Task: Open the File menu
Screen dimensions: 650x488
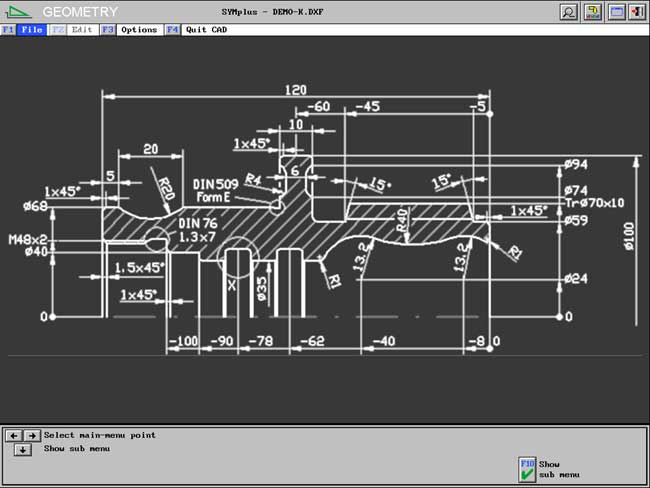Action: tap(32, 30)
